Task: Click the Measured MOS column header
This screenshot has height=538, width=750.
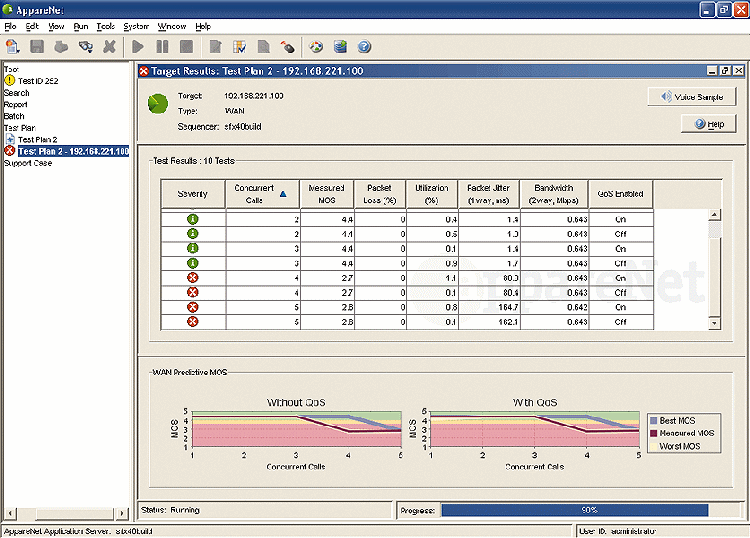Action: click(x=327, y=194)
